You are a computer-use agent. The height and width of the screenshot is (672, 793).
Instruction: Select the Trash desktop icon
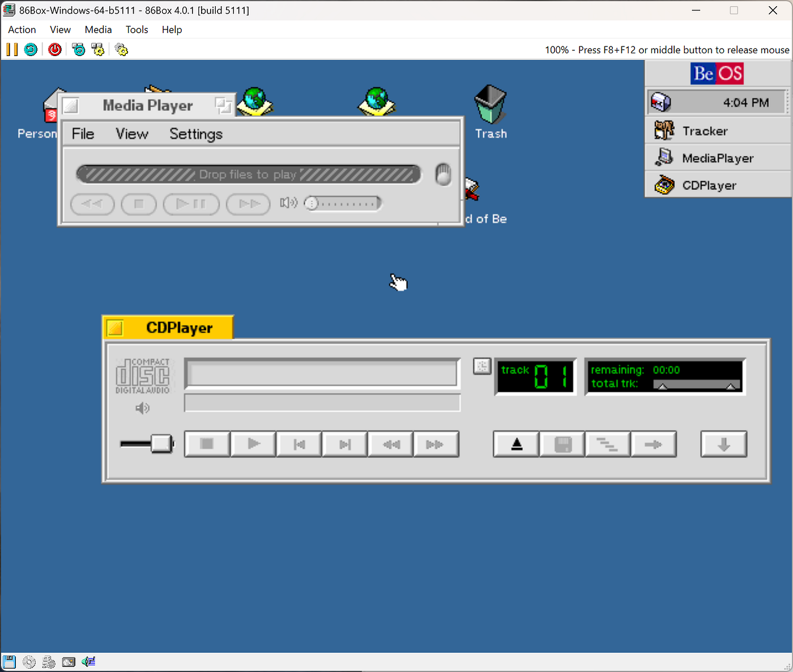tap(491, 104)
